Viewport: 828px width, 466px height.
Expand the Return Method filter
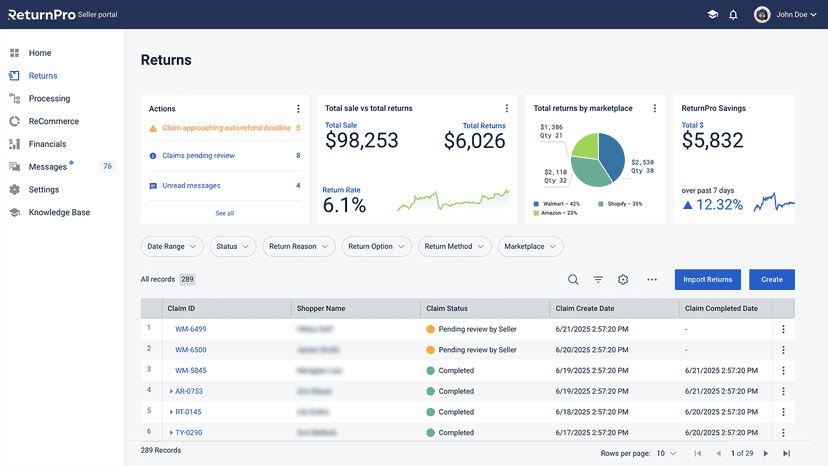tap(454, 246)
